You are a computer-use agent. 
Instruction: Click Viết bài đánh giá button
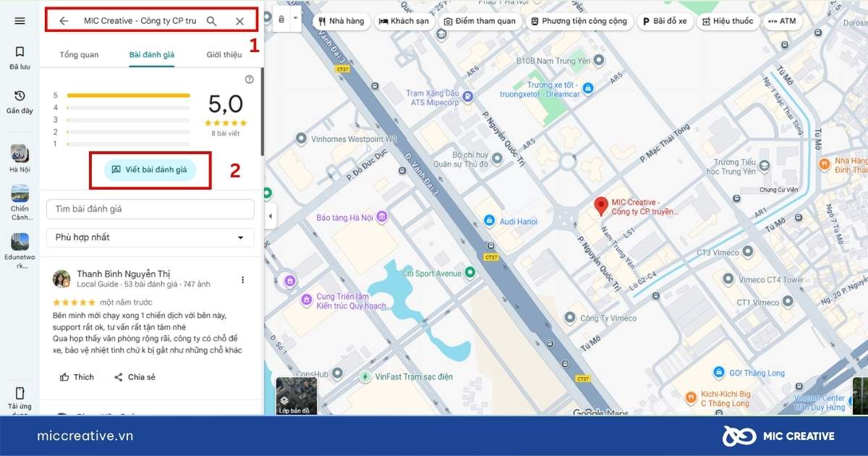(x=150, y=170)
